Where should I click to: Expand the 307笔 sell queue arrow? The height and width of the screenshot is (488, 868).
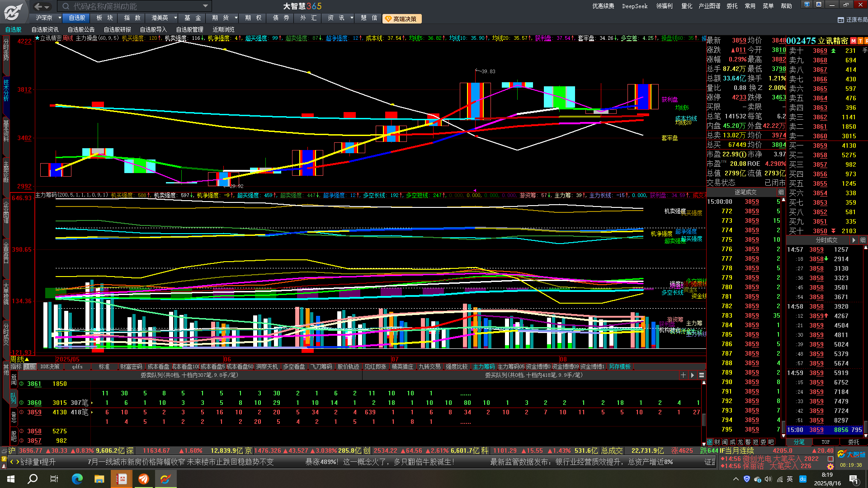pyautogui.click(x=92, y=403)
